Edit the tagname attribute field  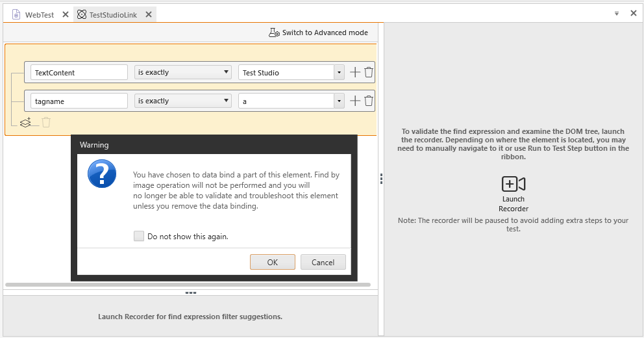pyautogui.click(x=79, y=101)
